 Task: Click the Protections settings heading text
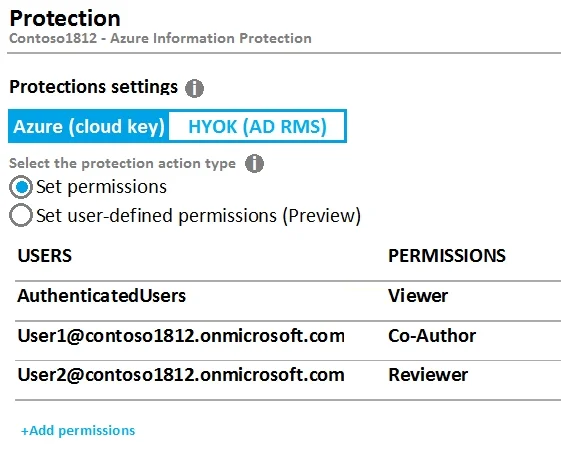tap(93, 87)
